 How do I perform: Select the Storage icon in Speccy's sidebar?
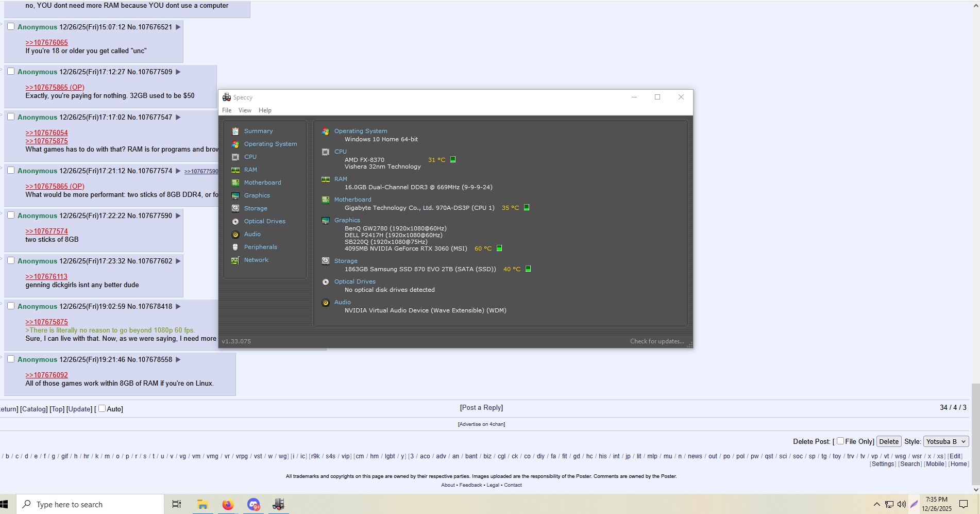coord(235,208)
